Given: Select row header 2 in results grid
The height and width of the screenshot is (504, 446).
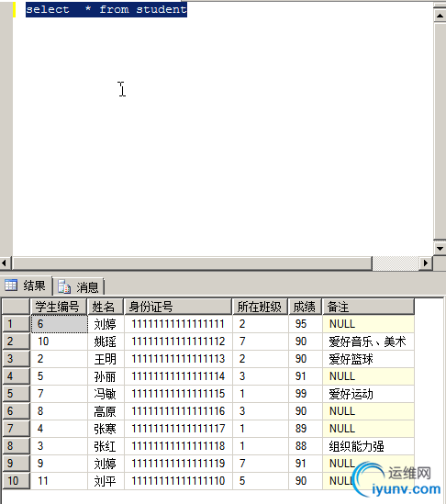Looking at the screenshot, I should [17, 341].
